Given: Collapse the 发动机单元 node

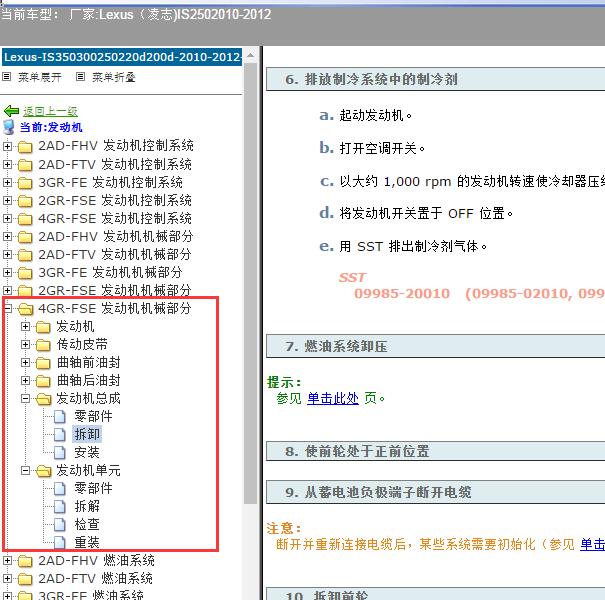Looking at the screenshot, I should 25,470.
